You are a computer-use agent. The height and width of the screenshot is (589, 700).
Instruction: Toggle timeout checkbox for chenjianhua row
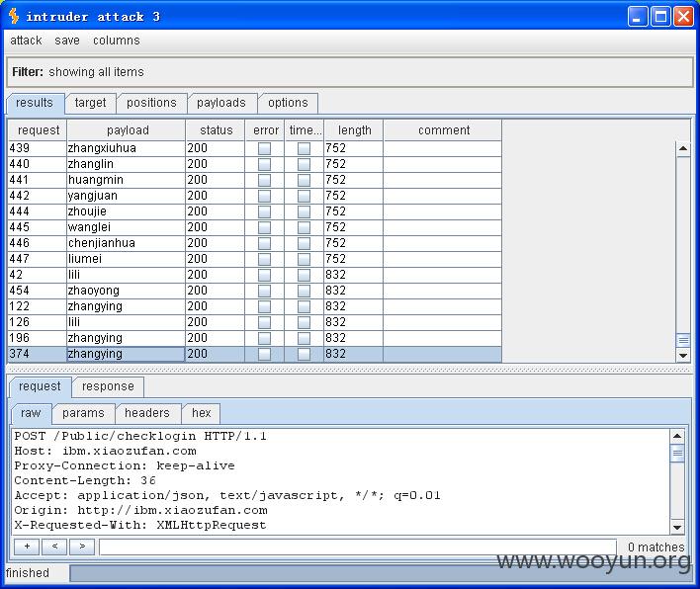(304, 243)
